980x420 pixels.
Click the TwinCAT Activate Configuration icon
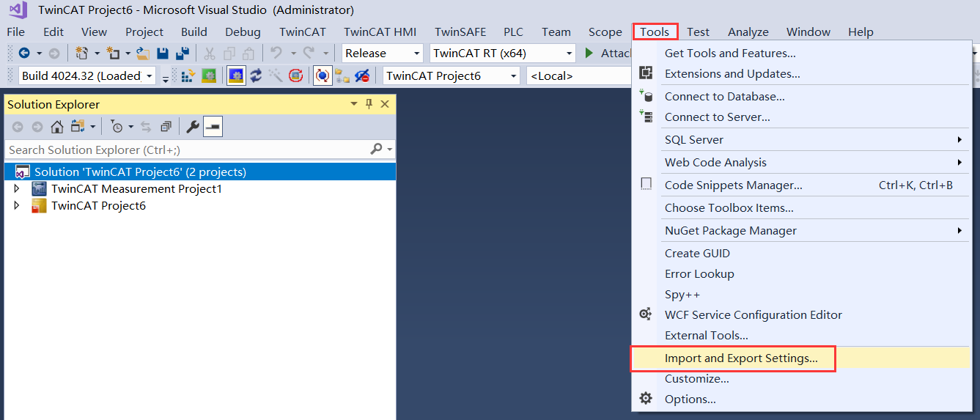[x=188, y=75]
